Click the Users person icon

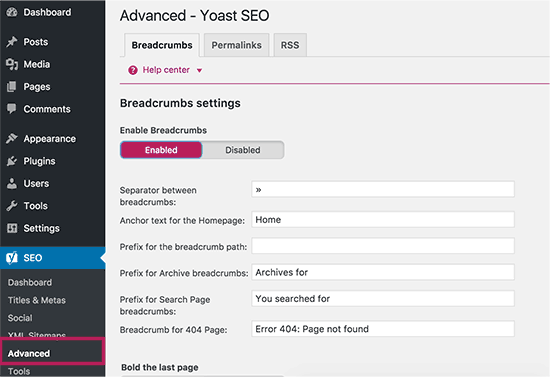[12, 183]
